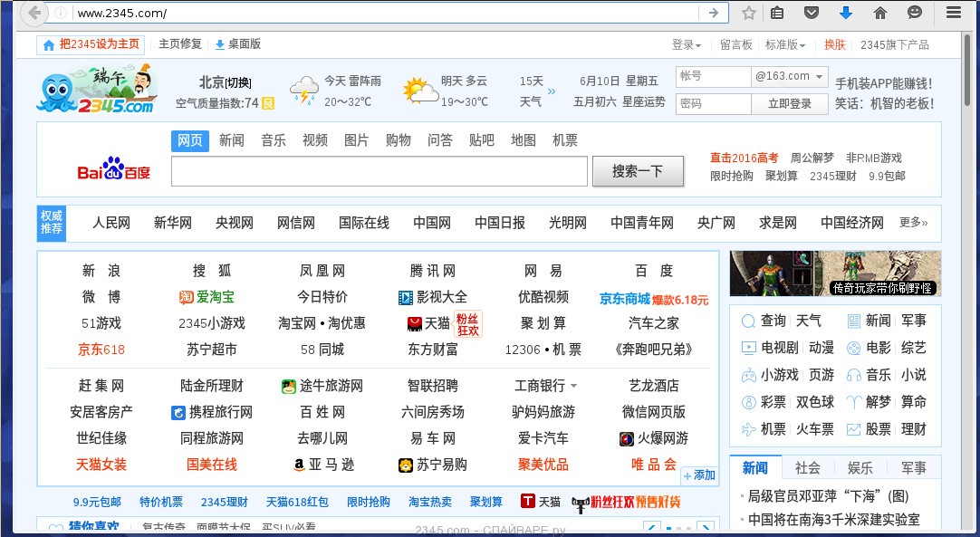980x537 pixels.
Task: Open tomorrow's partly cloudy weather icon
Action: (420, 91)
